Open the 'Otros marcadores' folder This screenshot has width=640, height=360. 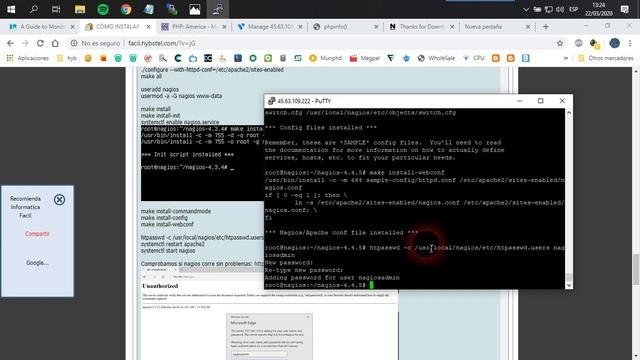[x=606, y=58]
